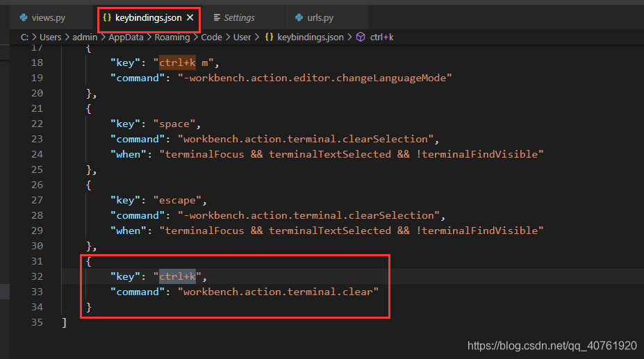Click the "key" property name on line 27
Screen dimensions: 644x359
[125, 200]
